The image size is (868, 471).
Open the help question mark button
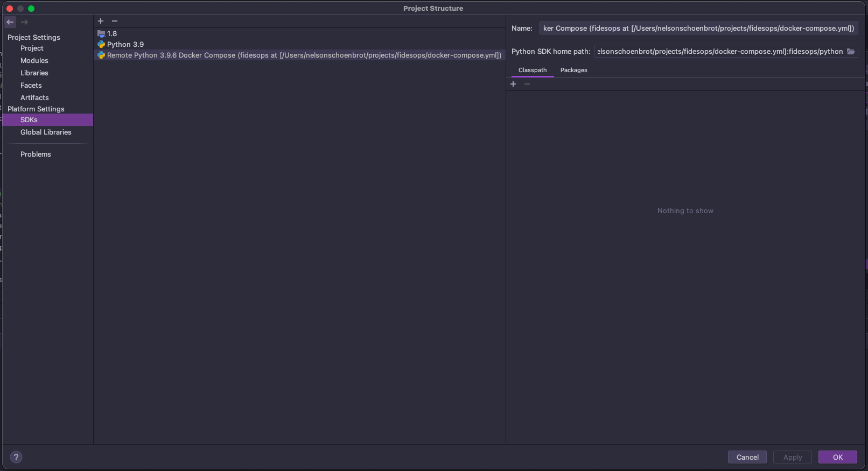point(16,457)
